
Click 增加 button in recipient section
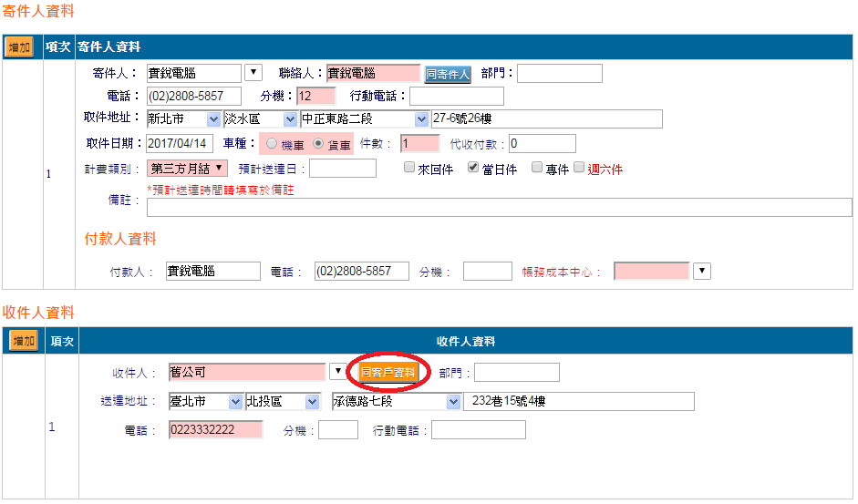pyautogui.click(x=23, y=341)
